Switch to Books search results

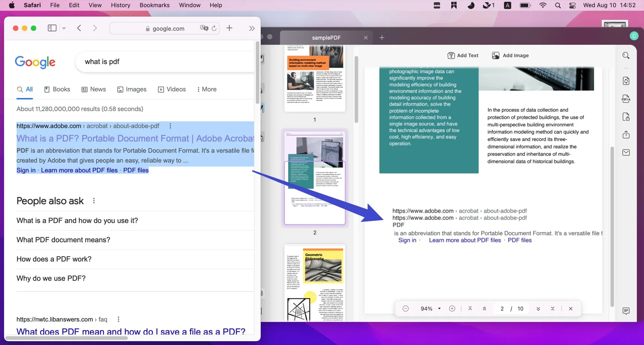57,89
